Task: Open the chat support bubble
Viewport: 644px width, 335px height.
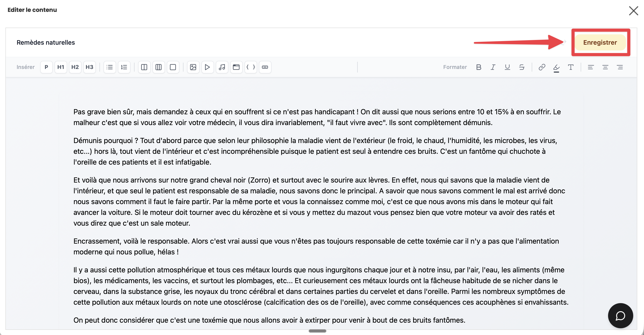Action: (620, 315)
